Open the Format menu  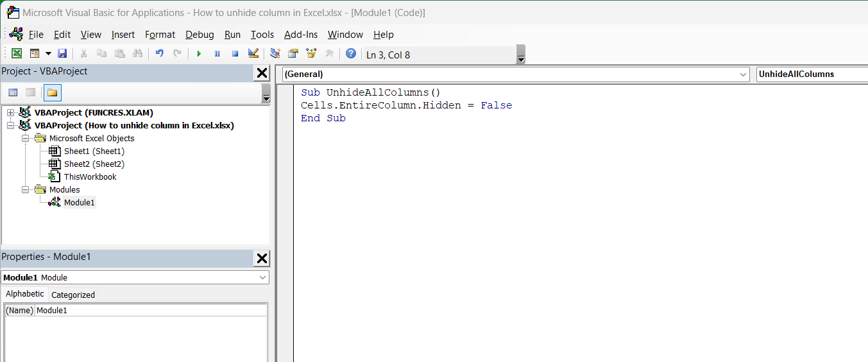(160, 35)
